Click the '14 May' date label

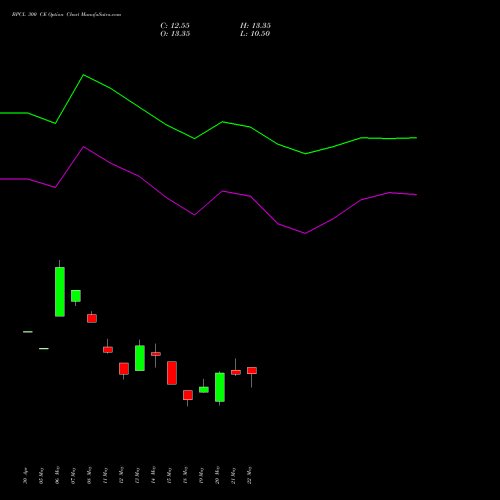(154, 475)
